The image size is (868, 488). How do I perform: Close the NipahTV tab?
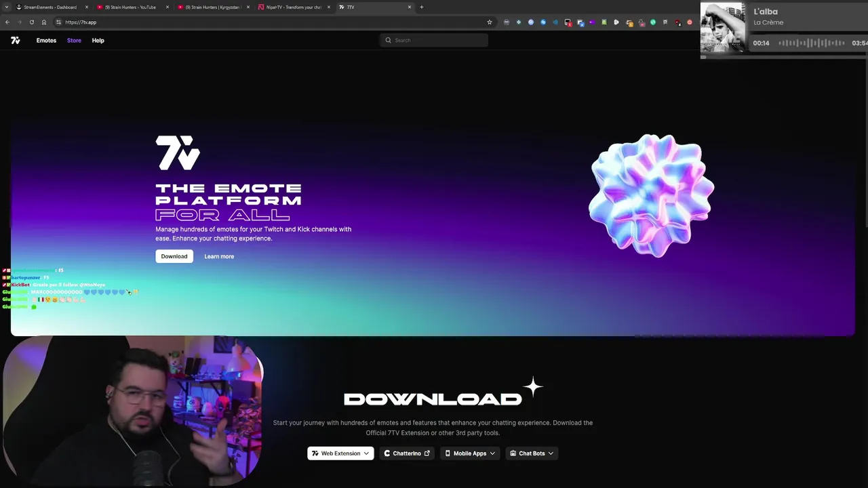tap(329, 7)
